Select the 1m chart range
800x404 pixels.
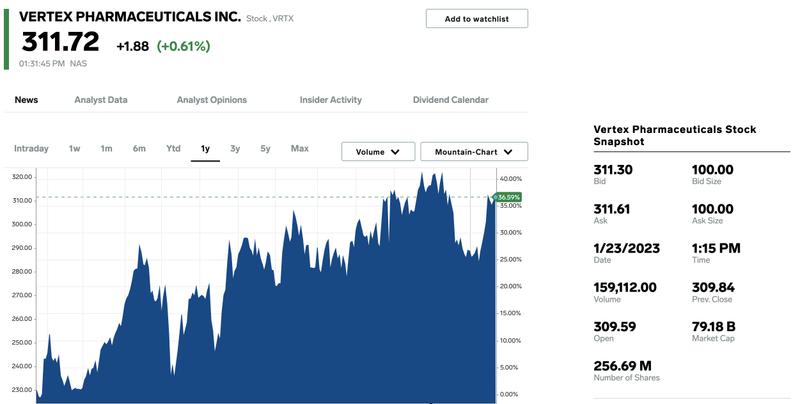click(x=106, y=148)
